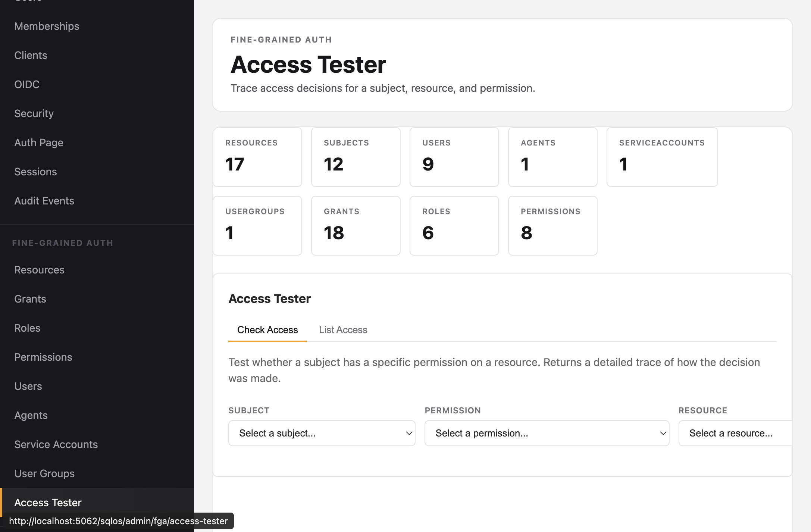
Task: View the Sessions page
Action: pyautogui.click(x=35, y=172)
